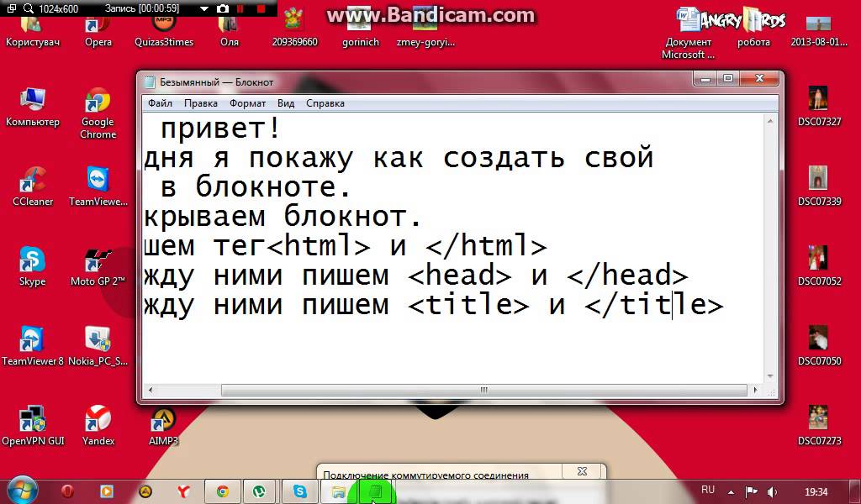This screenshot has height=504, width=861.
Task: Click the <head> tag text in Notepad
Action: pos(460,276)
